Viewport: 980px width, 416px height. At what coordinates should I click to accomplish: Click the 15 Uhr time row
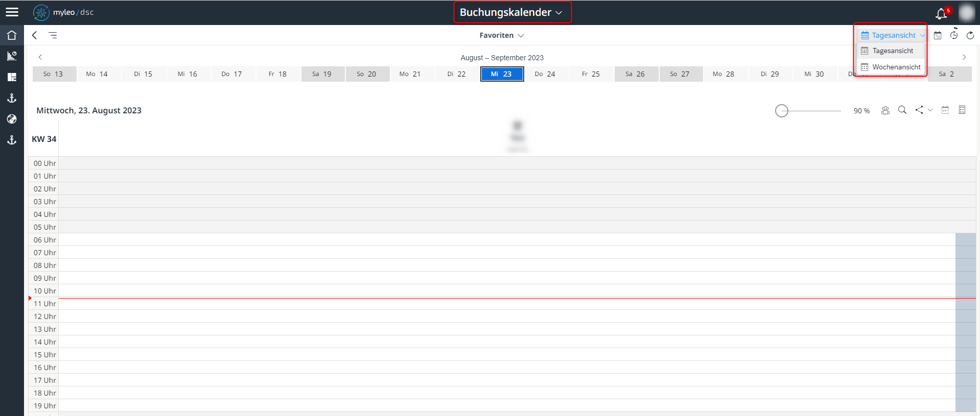click(502, 355)
